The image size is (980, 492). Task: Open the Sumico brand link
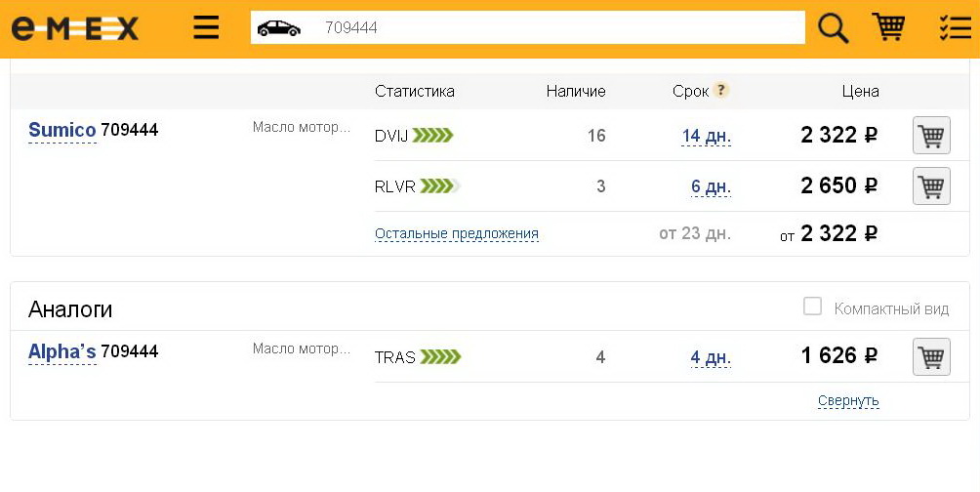point(61,130)
